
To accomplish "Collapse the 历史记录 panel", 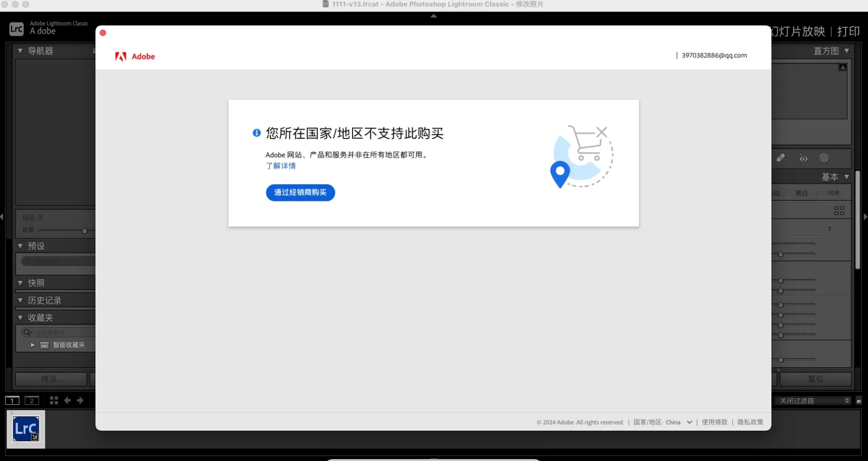I will pos(20,301).
